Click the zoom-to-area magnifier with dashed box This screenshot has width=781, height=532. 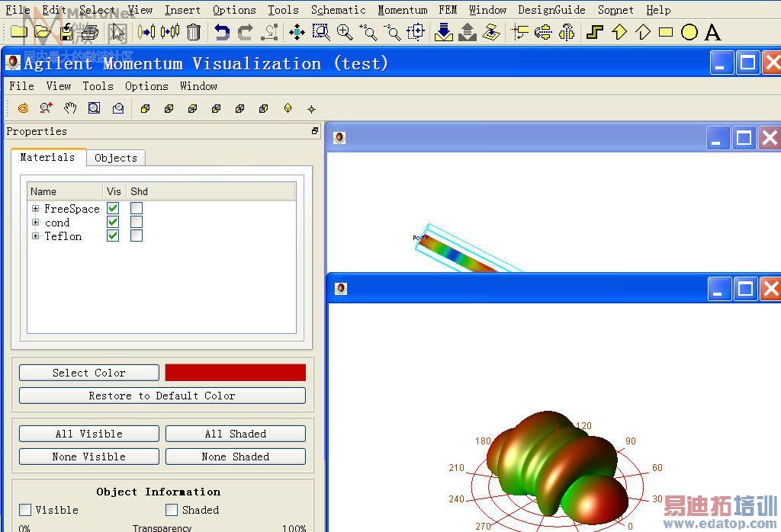point(321,32)
